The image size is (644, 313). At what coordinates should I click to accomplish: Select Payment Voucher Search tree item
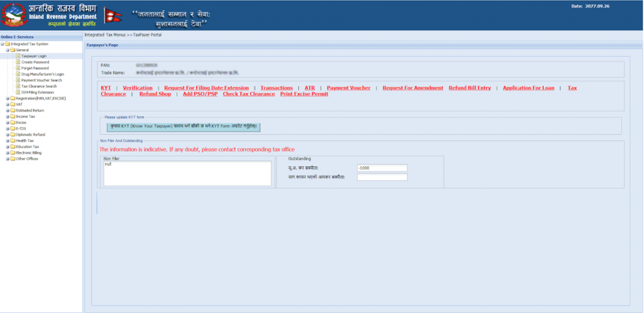tap(42, 81)
